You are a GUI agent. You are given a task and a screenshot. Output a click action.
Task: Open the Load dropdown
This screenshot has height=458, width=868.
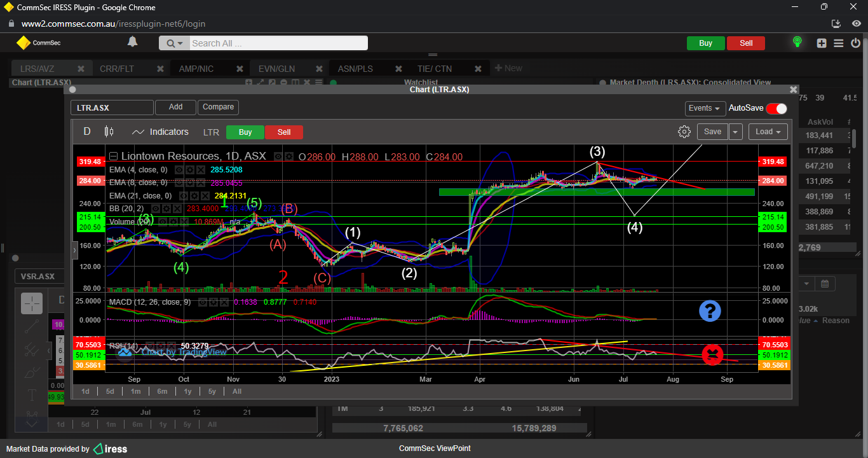[x=768, y=132]
